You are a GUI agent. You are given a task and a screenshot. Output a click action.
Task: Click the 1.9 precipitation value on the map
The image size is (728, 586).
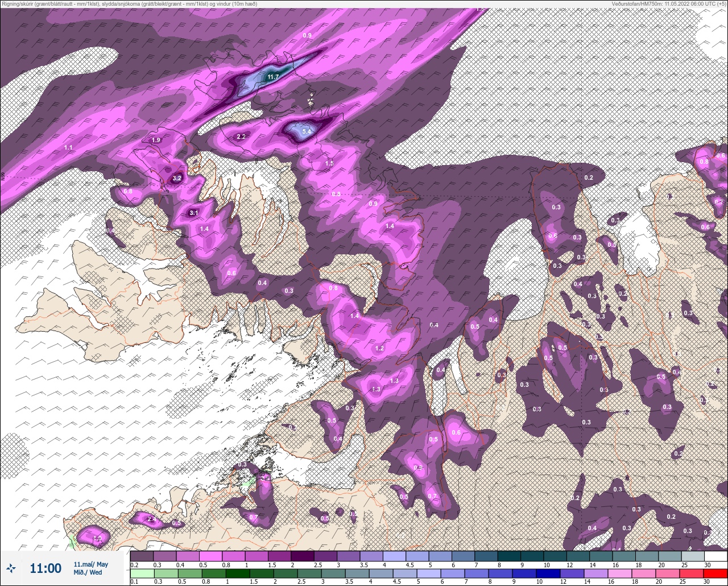[156, 140]
